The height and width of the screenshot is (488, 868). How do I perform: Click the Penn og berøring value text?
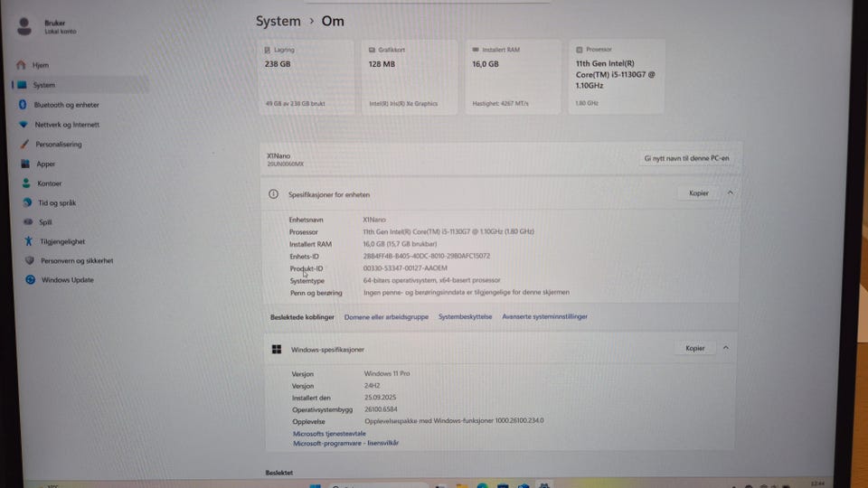pos(467,292)
